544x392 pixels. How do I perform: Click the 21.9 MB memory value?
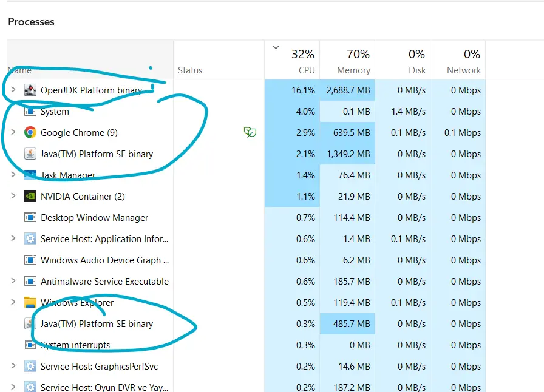click(x=354, y=197)
